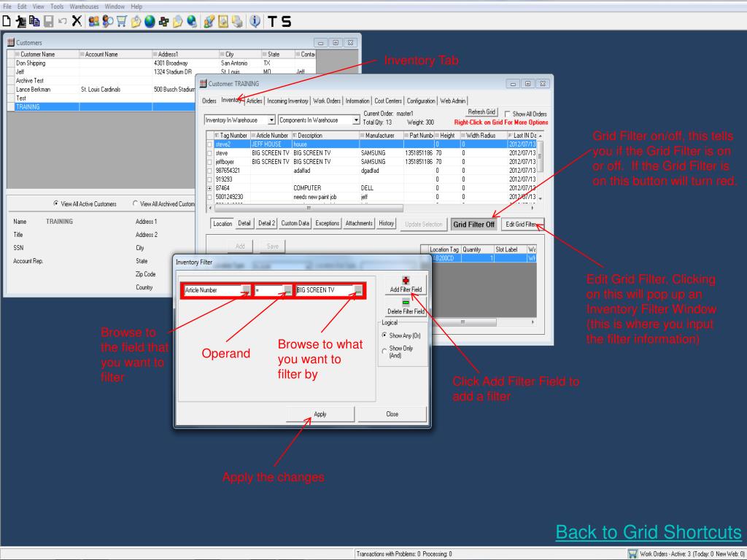Expand the row for tag 87464
Image resolution: width=747 pixels, height=560 pixels.
[209, 188]
